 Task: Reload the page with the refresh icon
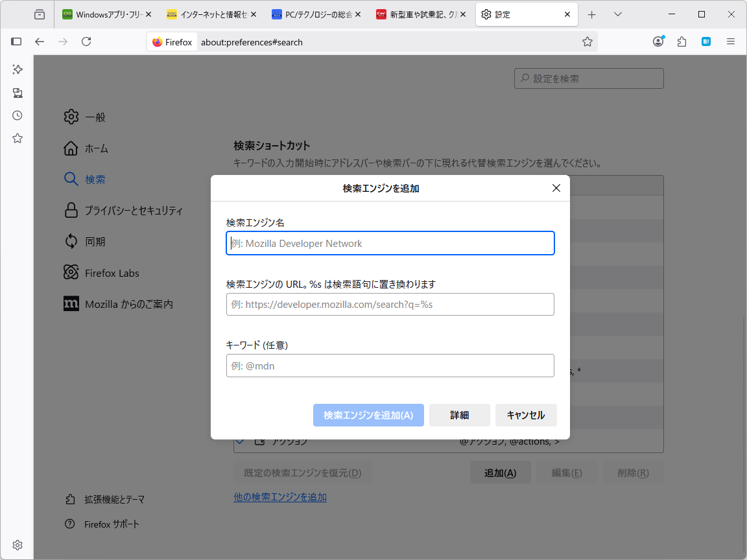[x=86, y=41]
